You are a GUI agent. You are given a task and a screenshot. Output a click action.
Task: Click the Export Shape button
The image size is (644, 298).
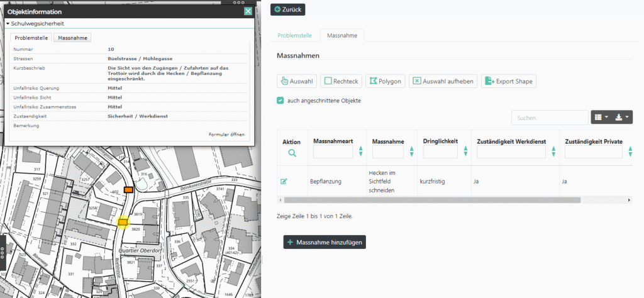click(x=508, y=81)
